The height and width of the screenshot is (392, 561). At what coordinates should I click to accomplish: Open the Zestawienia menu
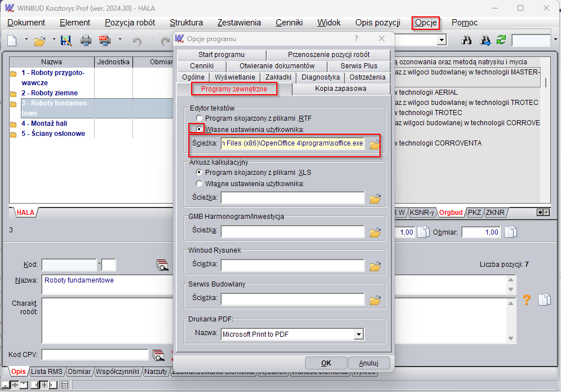tap(239, 23)
